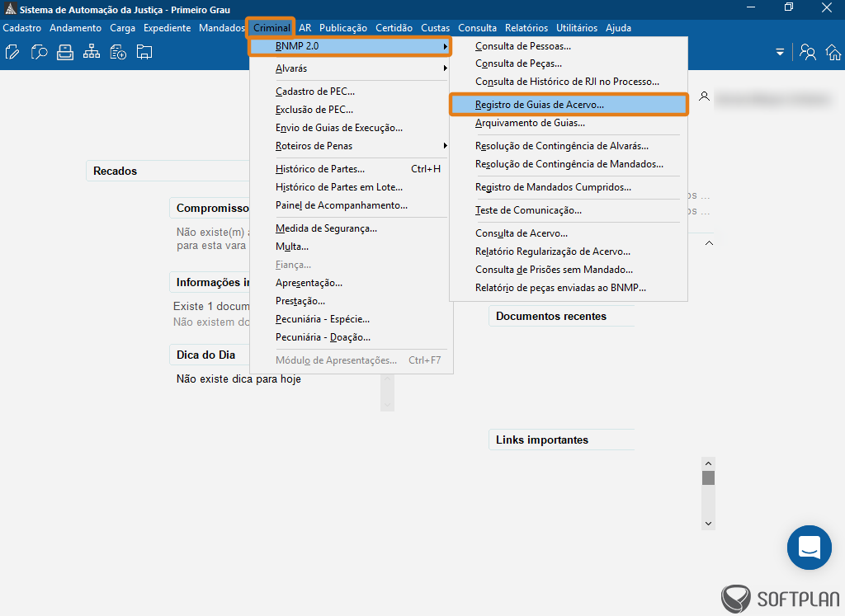Open the Custas menu

[436, 28]
